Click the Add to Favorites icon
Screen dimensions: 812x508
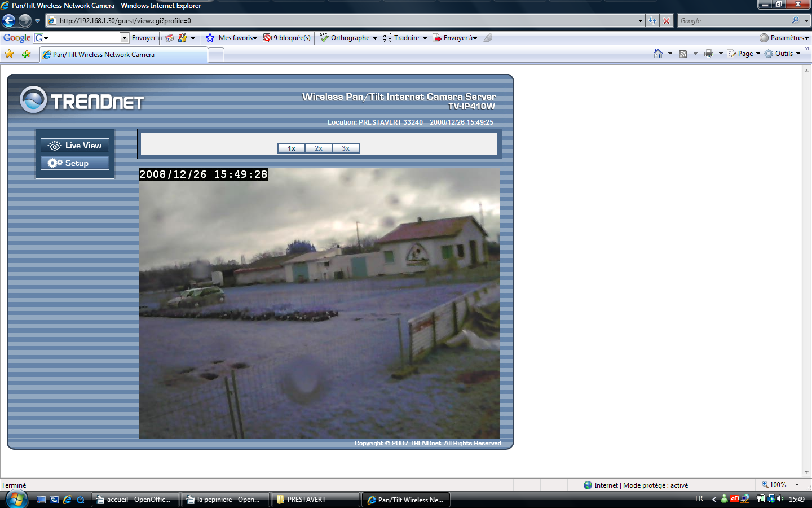(x=26, y=54)
